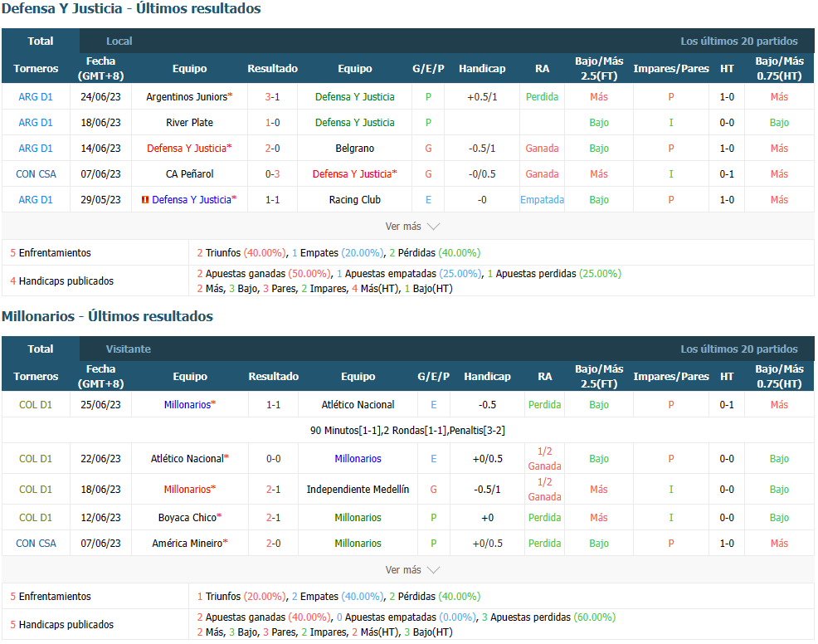Viewport: 818px width, 644px height.
Task: Open ARG D1 league link for 18/06/23 River Plate match
Action: coord(36,122)
